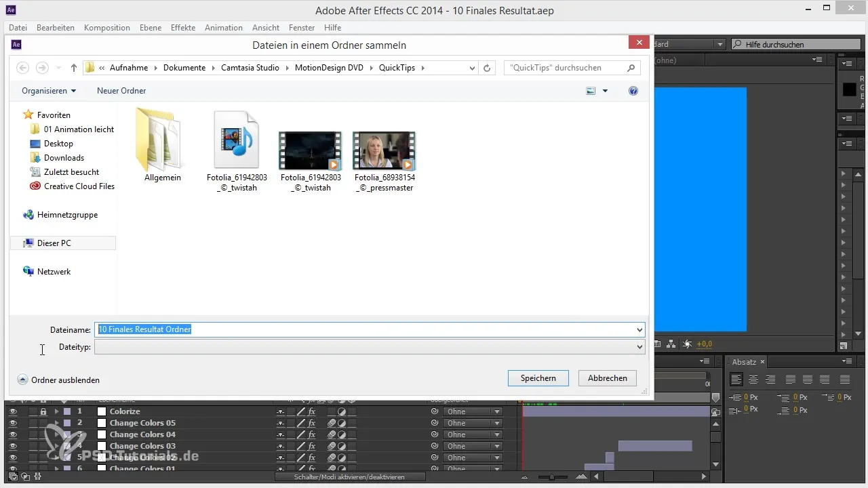Open the Dateiname dropdown arrow

tap(639, 330)
